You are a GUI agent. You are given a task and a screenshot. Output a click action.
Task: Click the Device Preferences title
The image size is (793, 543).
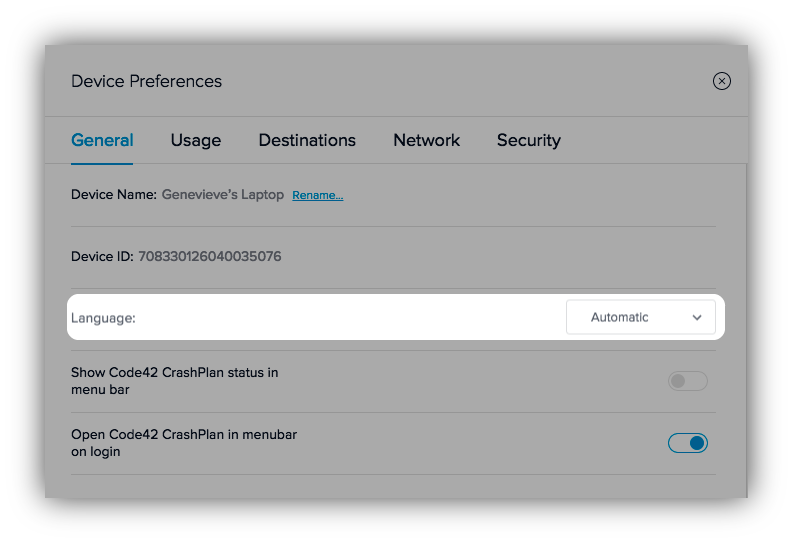tap(146, 81)
